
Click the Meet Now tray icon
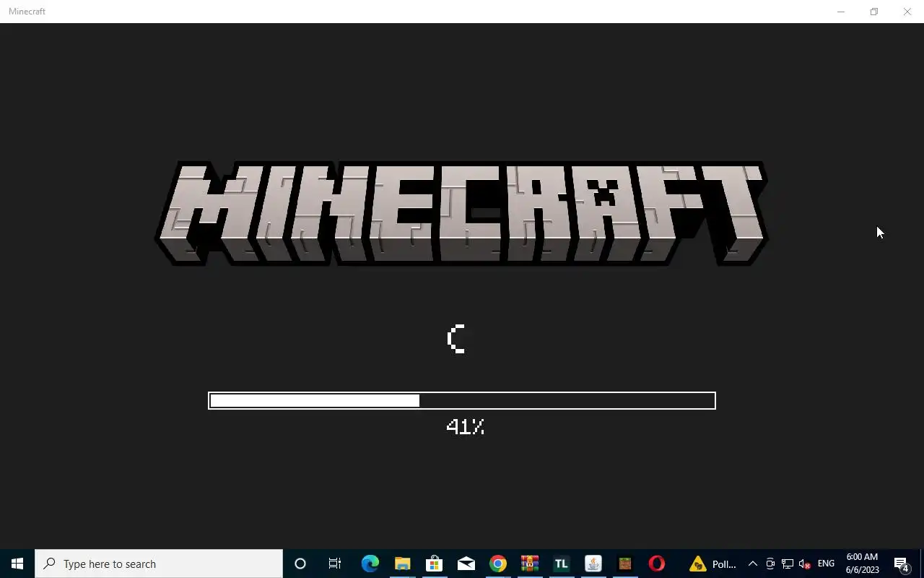[770, 564]
